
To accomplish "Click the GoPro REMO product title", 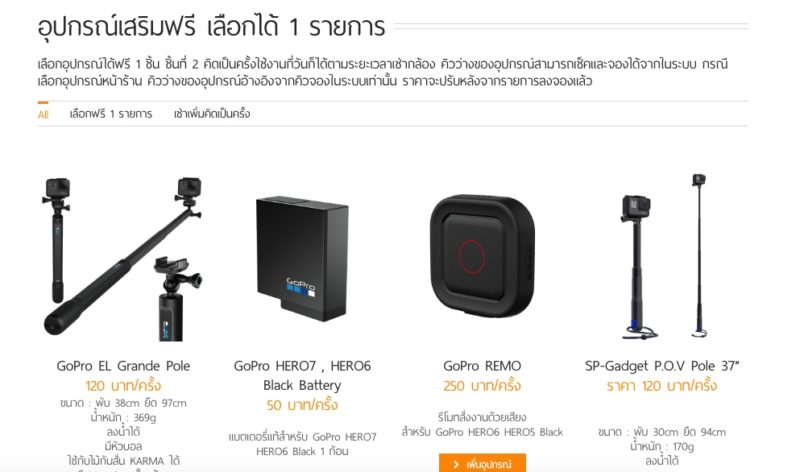I will tap(482, 366).
